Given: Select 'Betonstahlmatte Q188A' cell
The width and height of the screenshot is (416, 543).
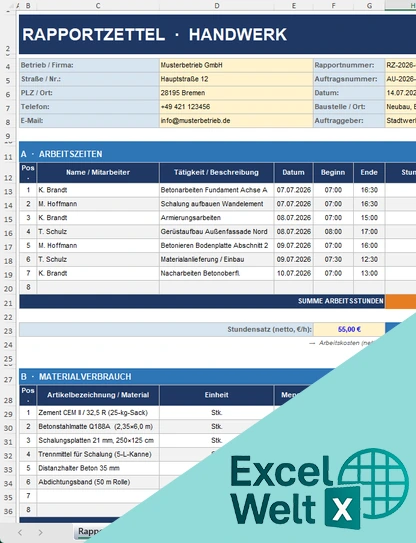Looking at the screenshot, I should coord(98,427).
